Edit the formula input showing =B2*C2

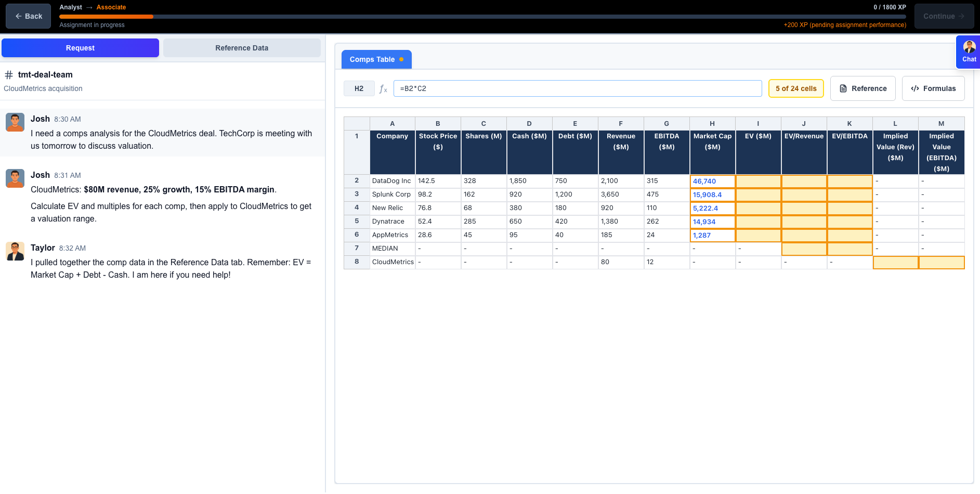coord(577,88)
